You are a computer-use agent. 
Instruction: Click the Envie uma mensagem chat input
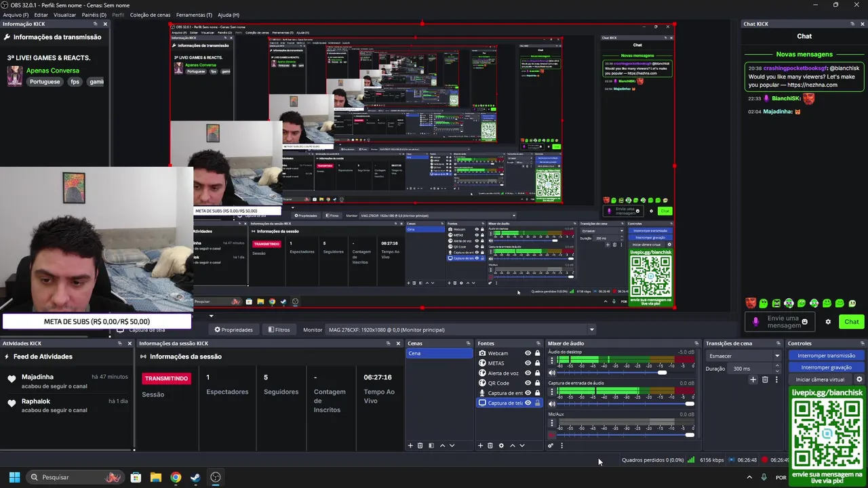point(780,322)
